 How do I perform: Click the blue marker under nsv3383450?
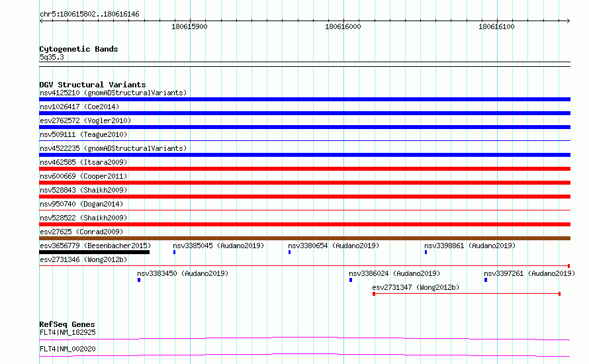click(x=139, y=280)
